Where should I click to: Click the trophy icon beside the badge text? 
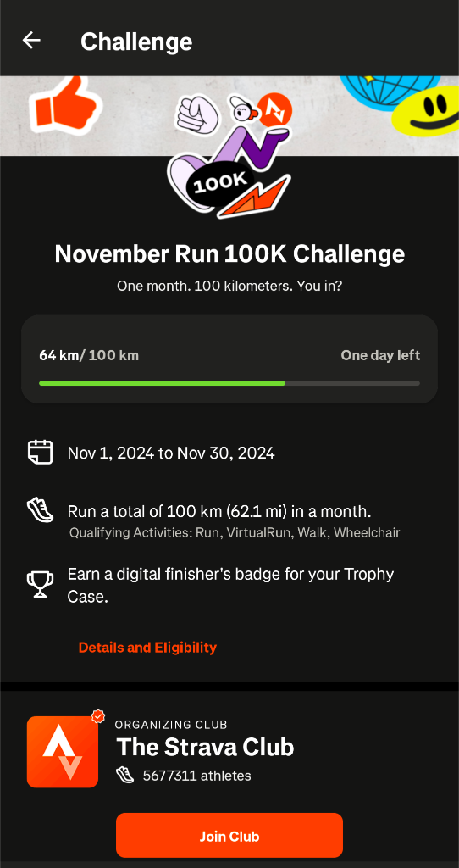pyautogui.click(x=41, y=584)
